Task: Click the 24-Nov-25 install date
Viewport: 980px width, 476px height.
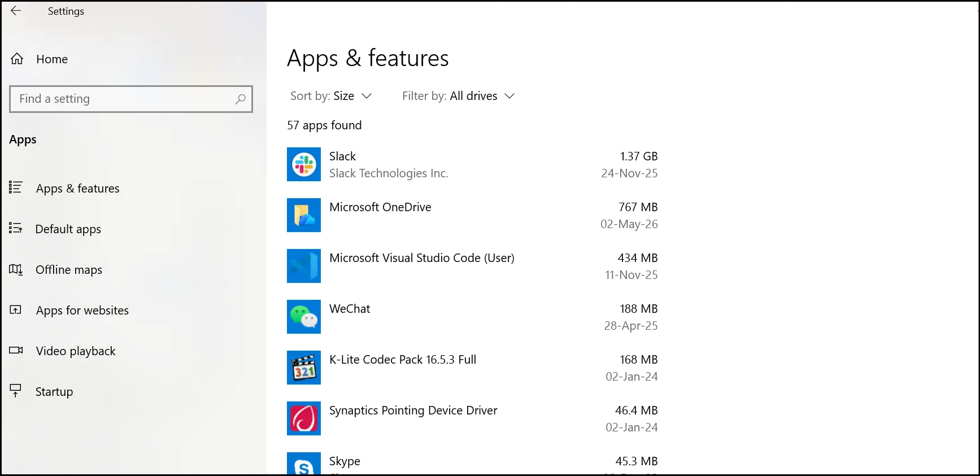Action: (x=629, y=173)
